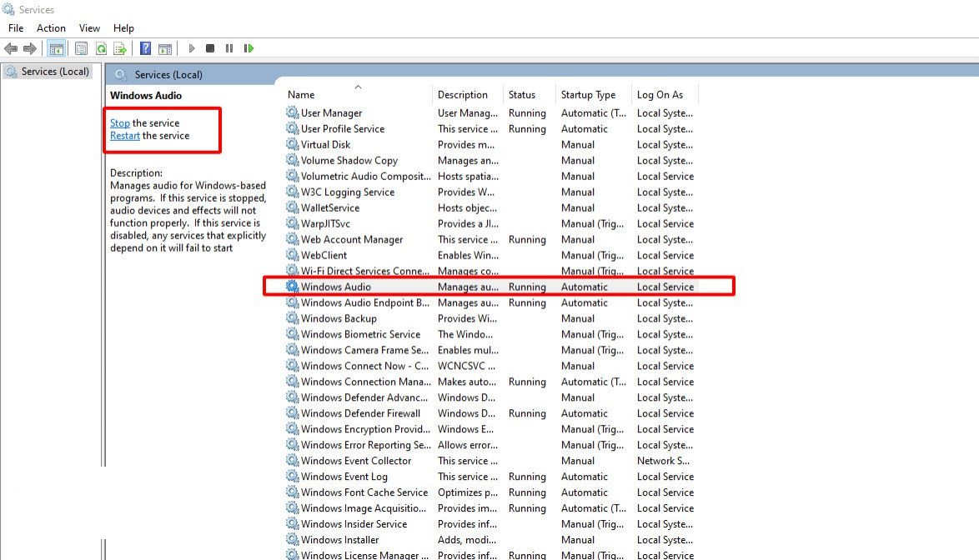Open the File menu
This screenshot has width=979, height=560.
(x=16, y=28)
